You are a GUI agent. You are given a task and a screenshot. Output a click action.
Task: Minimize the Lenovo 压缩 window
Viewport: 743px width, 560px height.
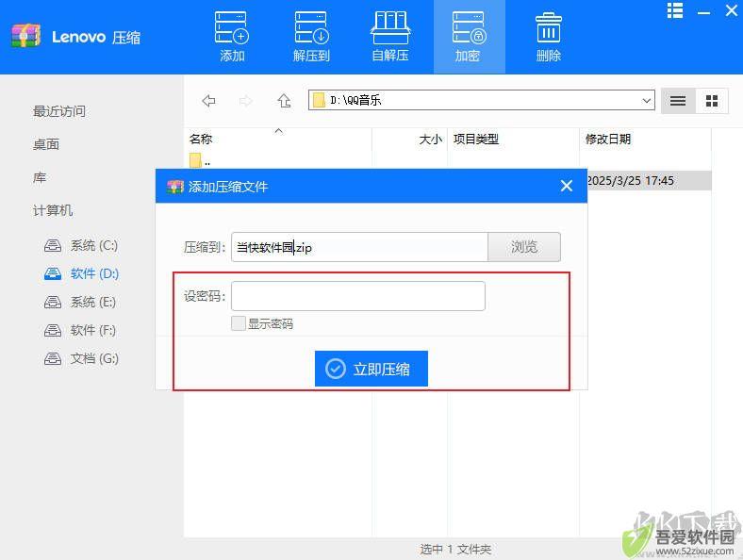point(703,12)
